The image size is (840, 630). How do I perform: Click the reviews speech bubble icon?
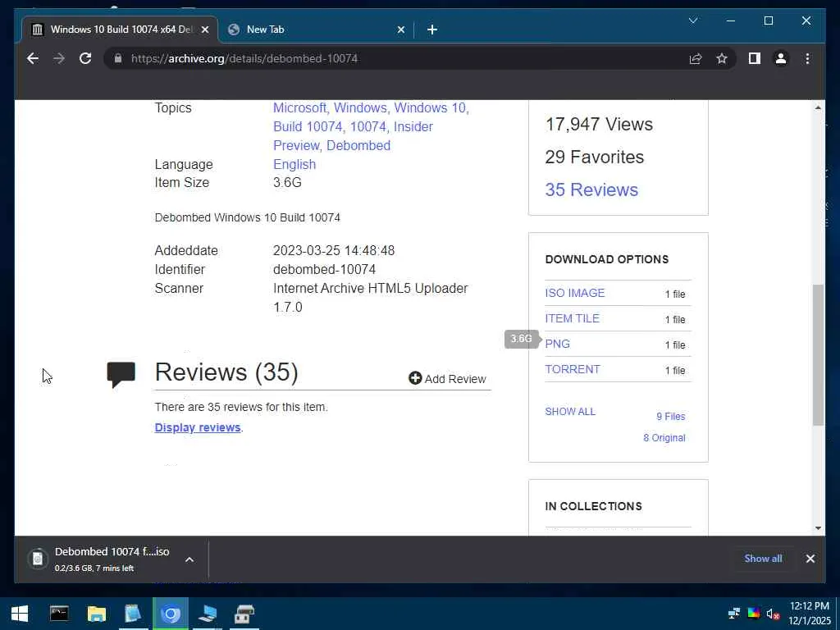point(121,374)
